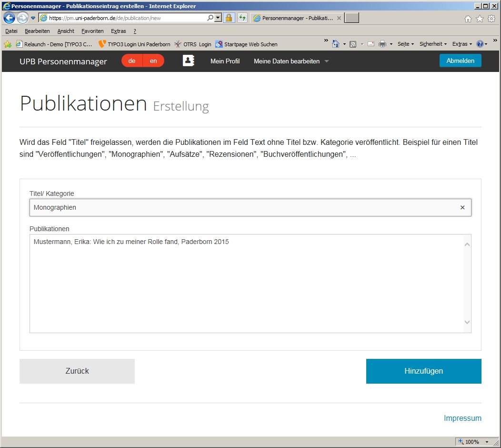The width and height of the screenshot is (501, 448).
Task: Open the browser tools gear icon
Action: pos(491,19)
